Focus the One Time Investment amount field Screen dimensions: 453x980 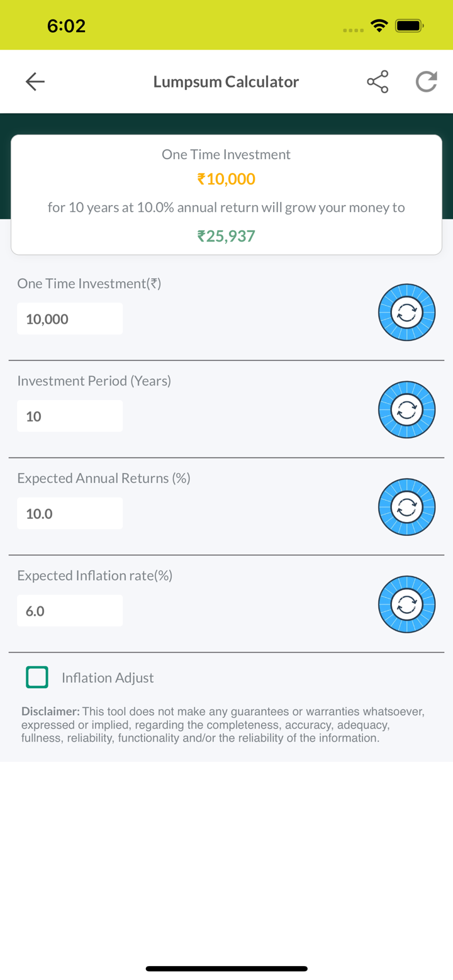70,319
